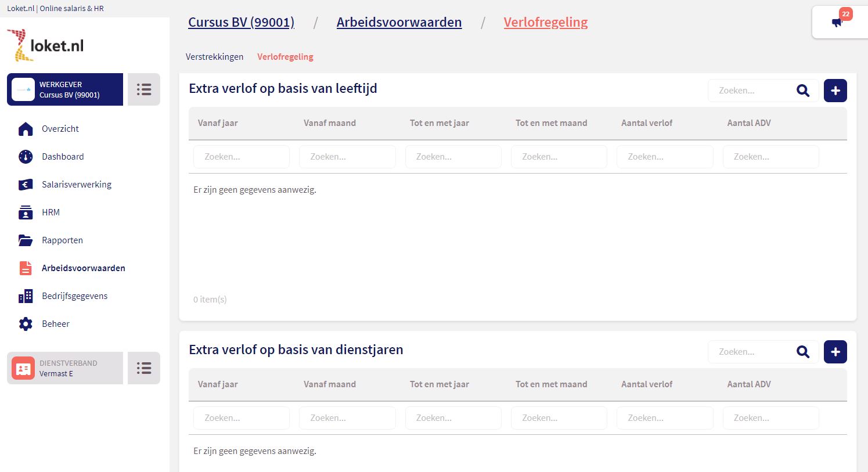Click search magnifier in dienstjaren section
The image size is (868, 472).
[803, 352]
